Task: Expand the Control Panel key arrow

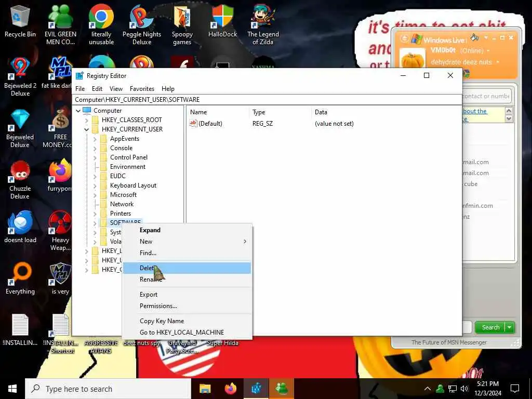Action: click(x=95, y=157)
